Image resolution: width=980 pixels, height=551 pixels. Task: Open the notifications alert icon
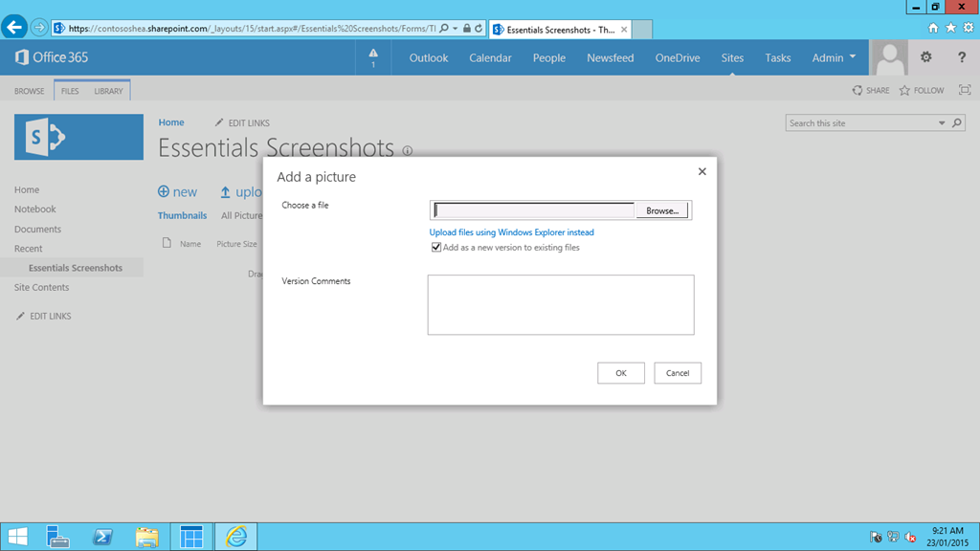click(x=373, y=57)
